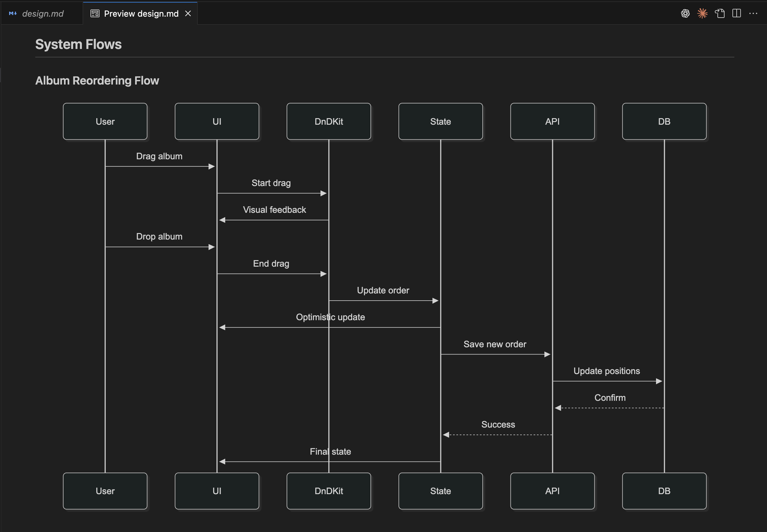The image size is (767, 532).
Task: Click the preview icon beside Preview design.md
Action: tap(95, 13)
